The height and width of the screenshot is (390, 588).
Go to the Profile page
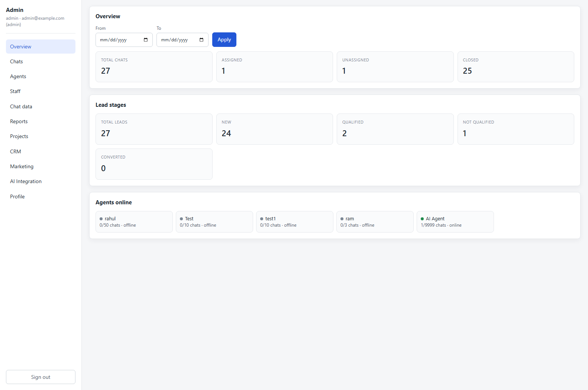pos(41,196)
